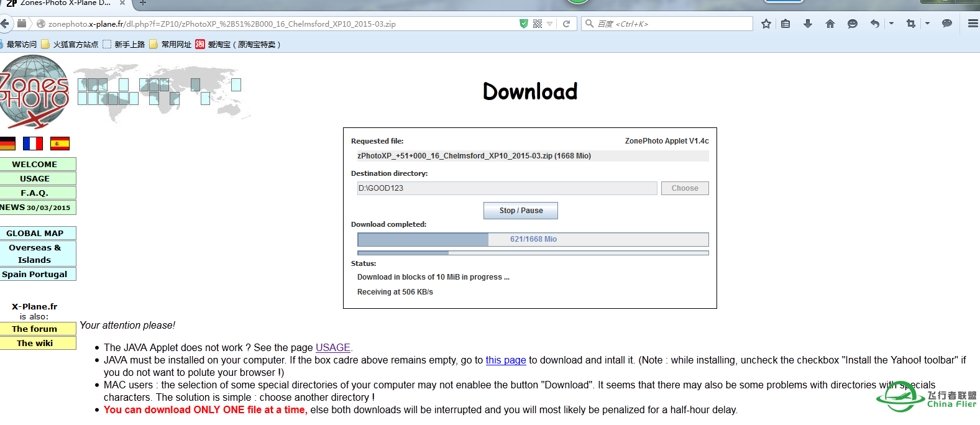
Task: Click the requested file name zPhotoXP Chelmsford
Action: pyautogui.click(x=474, y=156)
